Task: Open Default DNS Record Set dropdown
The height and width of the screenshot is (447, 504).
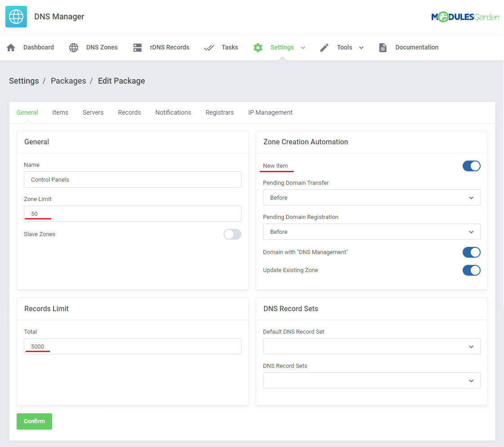Action: pyautogui.click(x=371, y=346)
